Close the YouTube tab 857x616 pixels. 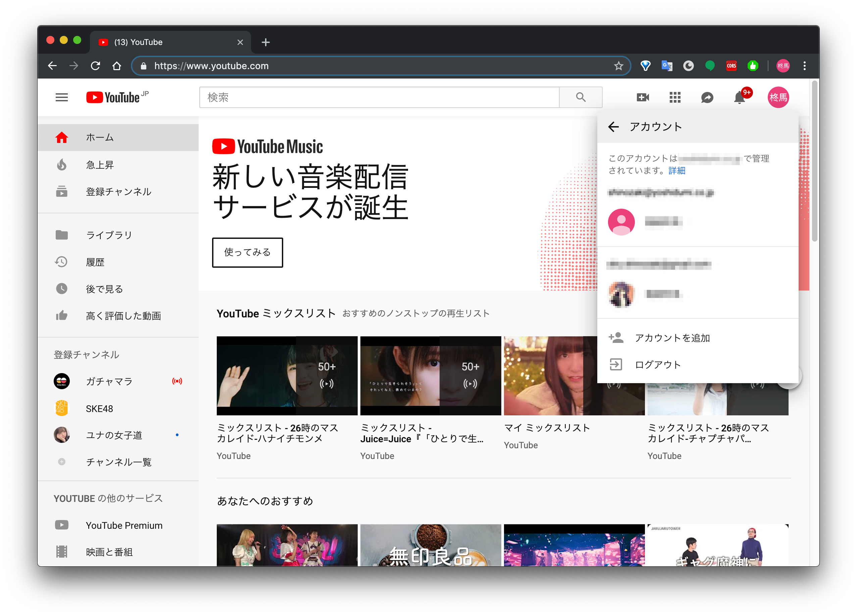click(x=240, y=42)
